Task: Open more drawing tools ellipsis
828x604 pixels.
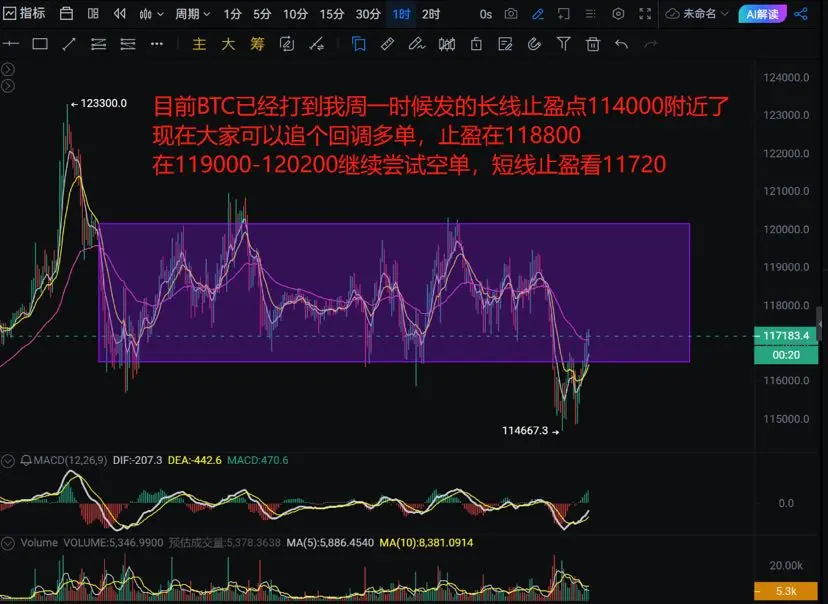Action: [x=157, y=44]
